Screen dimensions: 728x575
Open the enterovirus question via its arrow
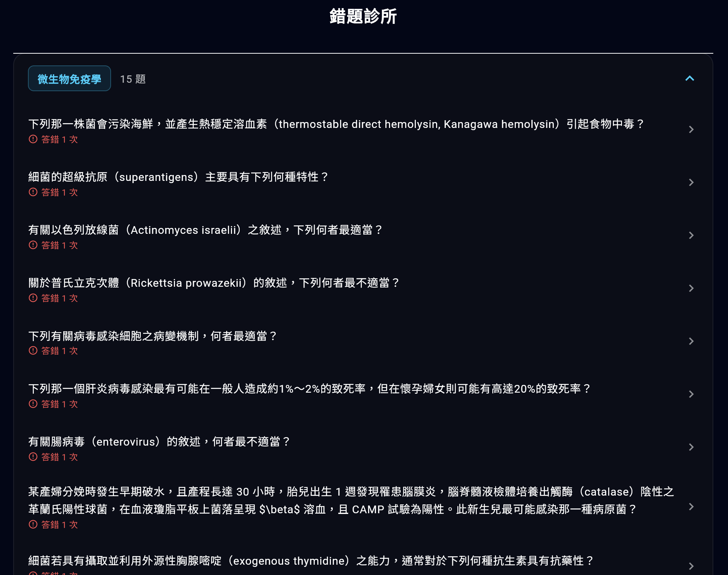tap(692, 447)
